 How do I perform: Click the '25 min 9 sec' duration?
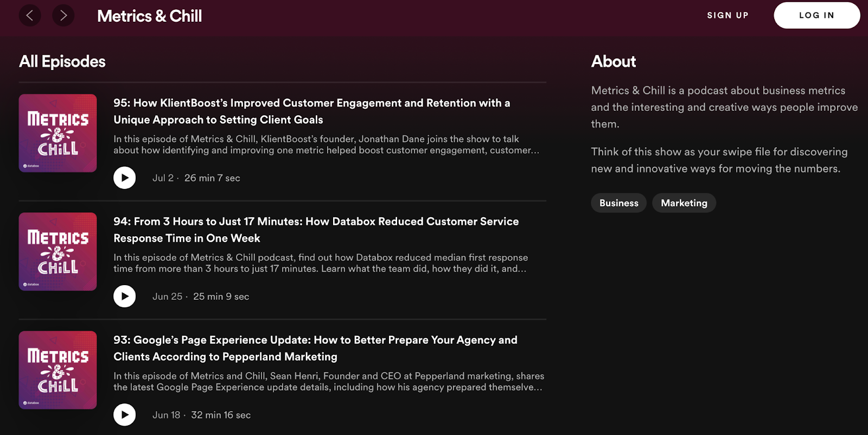pyautogui.click(x=221, y=297)
